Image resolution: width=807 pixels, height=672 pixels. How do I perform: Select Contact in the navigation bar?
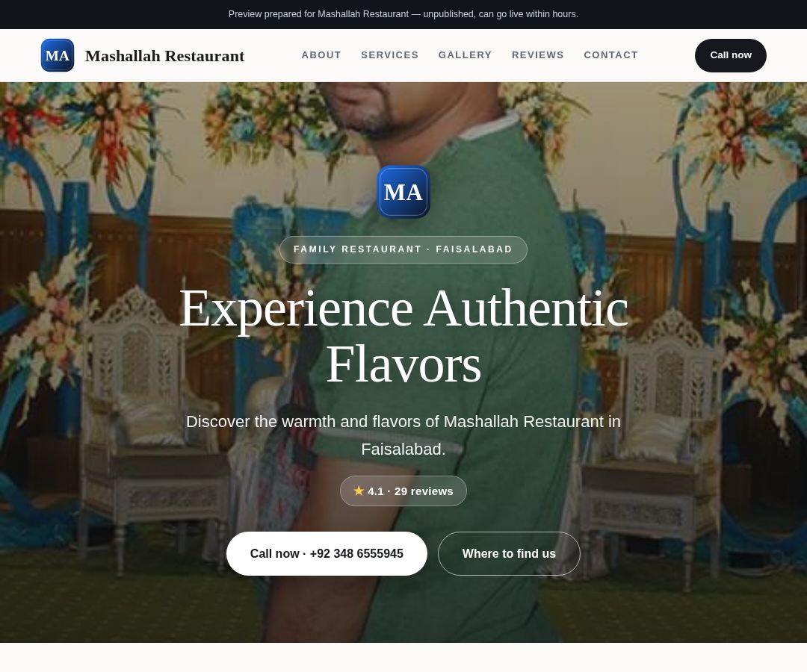(611, 55)
